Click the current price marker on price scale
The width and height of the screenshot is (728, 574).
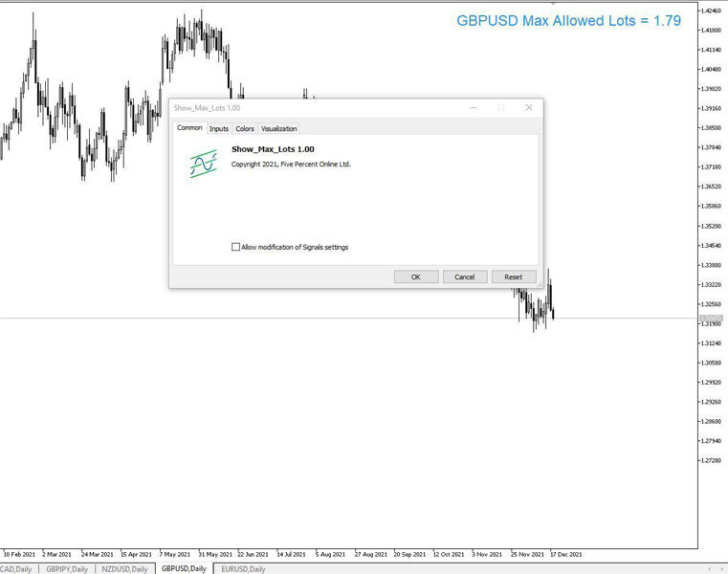click(711, 318)
